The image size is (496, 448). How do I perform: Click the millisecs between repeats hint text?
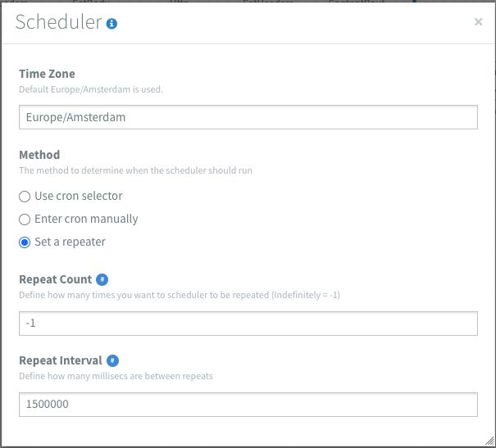tap(116, 376)
